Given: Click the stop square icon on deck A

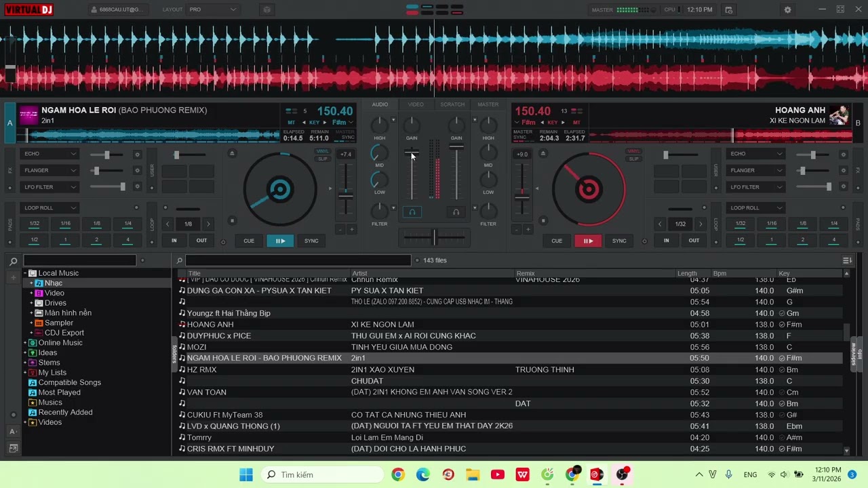Looking at the screenshot, I should pyautogui.click(x=232, y=220).
